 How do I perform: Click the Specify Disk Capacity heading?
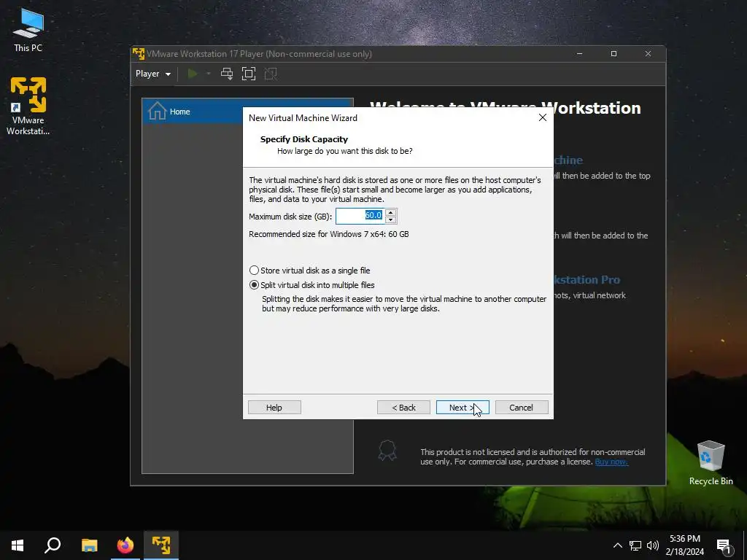[304, 139]
